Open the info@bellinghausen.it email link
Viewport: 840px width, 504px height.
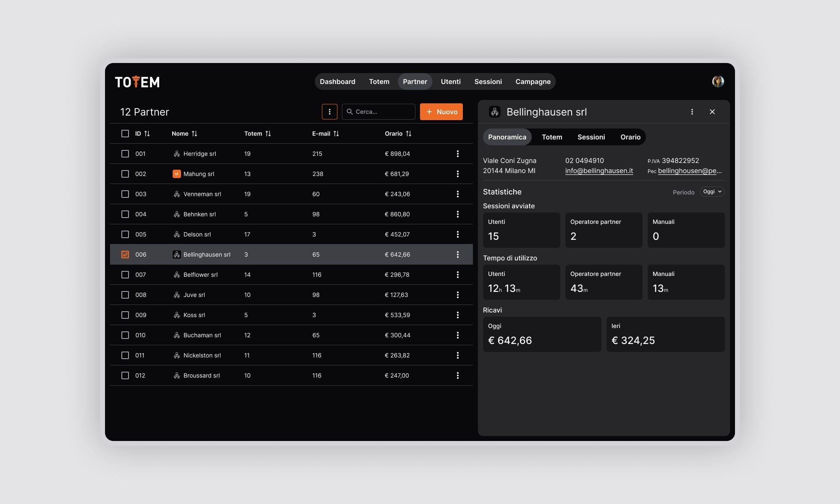pos(599,171)
